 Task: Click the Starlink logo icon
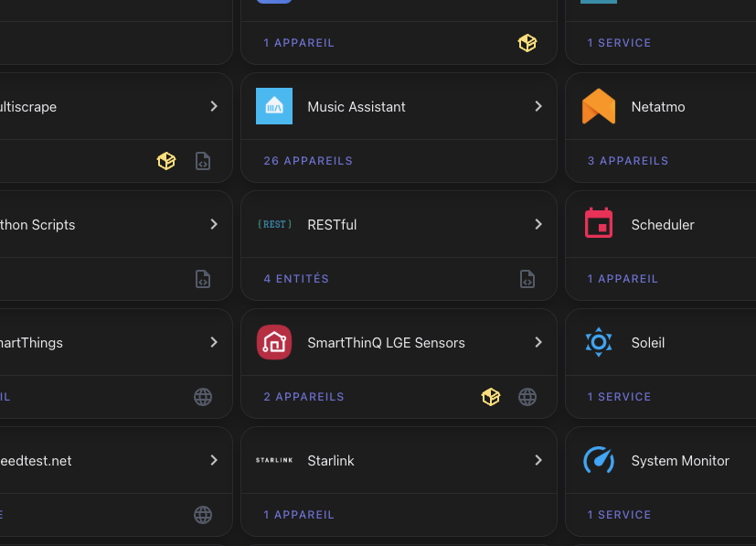coord(274,461)
